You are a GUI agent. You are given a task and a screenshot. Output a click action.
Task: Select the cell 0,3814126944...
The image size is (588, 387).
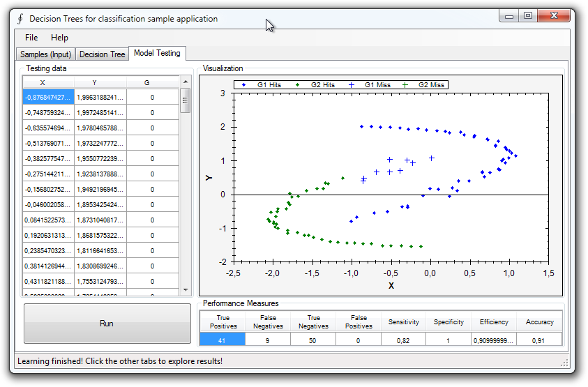[48, 266]
